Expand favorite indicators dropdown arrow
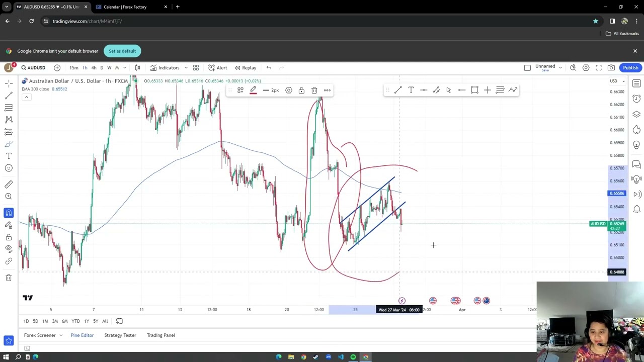 click(186, 68)
